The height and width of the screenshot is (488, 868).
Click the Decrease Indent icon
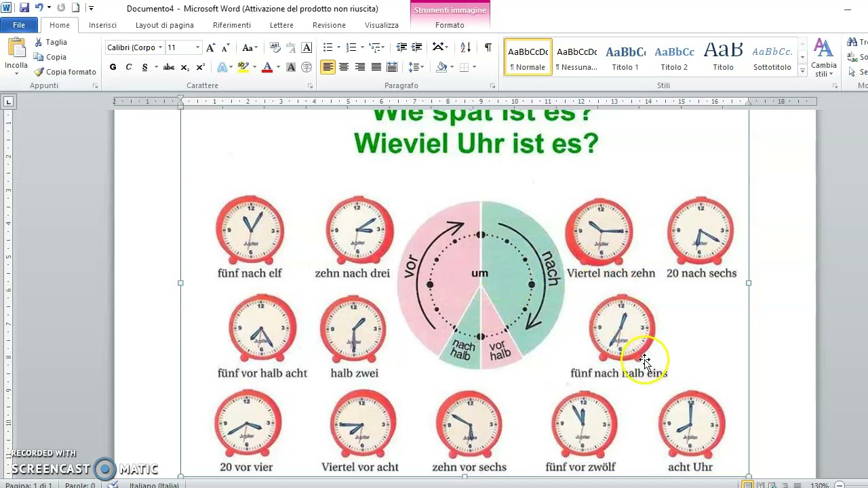[x=401, y=47]
